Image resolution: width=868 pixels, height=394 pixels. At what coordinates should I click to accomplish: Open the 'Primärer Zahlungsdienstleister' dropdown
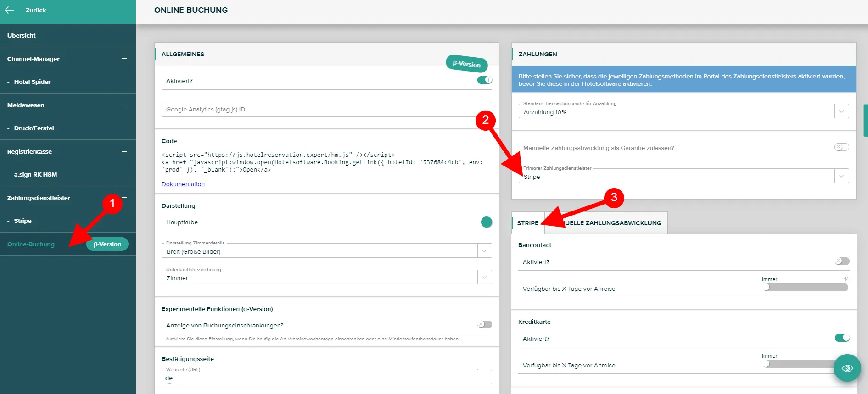pos(683,176)
